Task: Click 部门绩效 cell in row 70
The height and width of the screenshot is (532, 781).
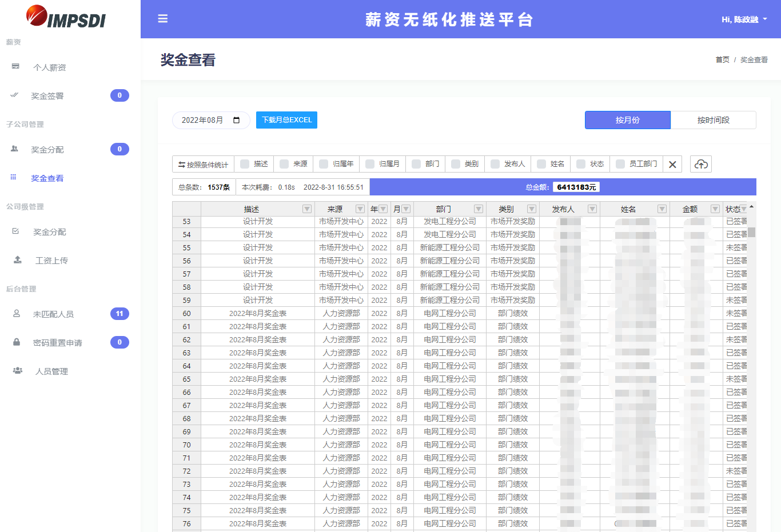Action: tap(513, 445)
